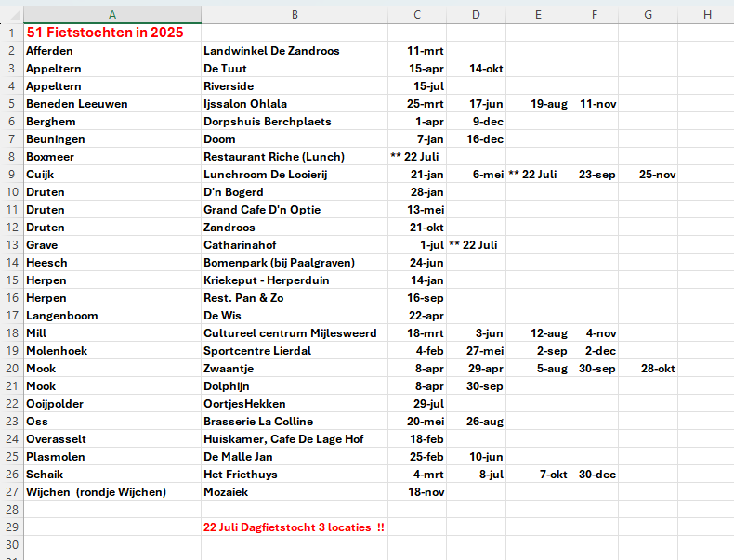Select the cell 'D'n Bogerd'
The width and height of the screenshot is (734, 560).
pos(295,192)
